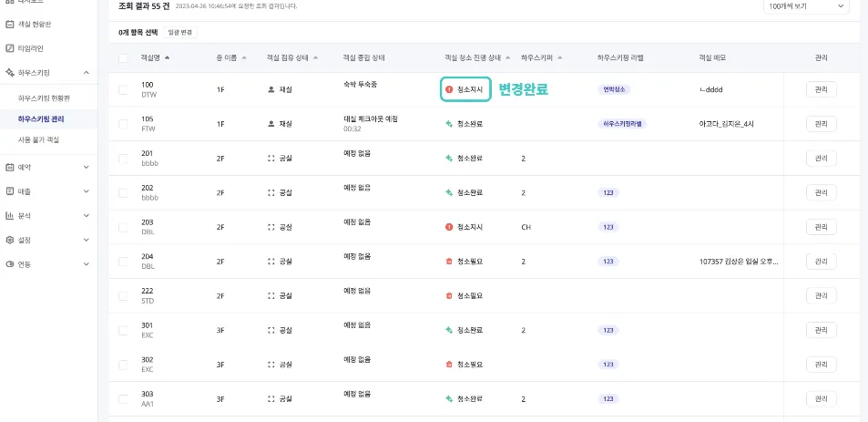868x422 pixels.
Task: Click trash 청소필요 icon for room 204
Action: tap(449, 261)
